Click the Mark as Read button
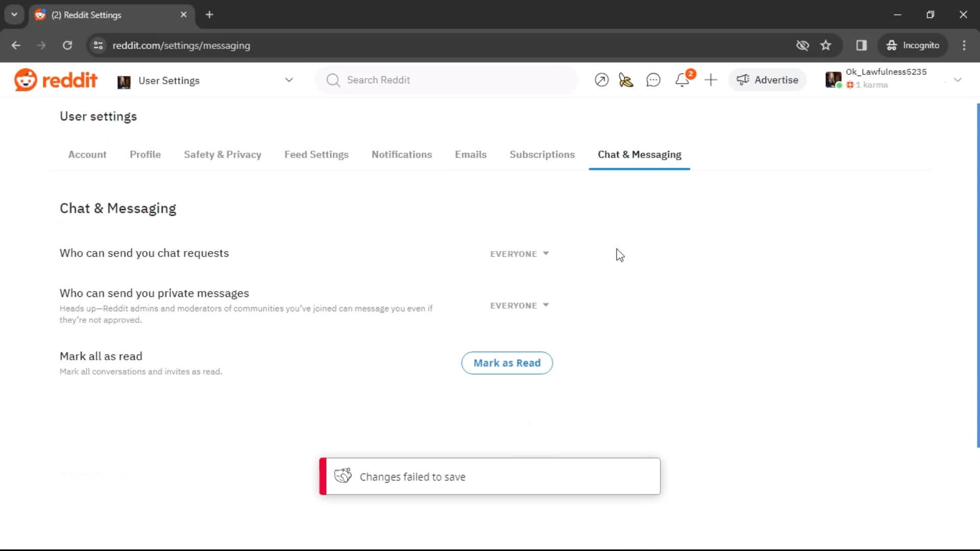This screenshot has height=551, width=980. [x=507, y=363]
